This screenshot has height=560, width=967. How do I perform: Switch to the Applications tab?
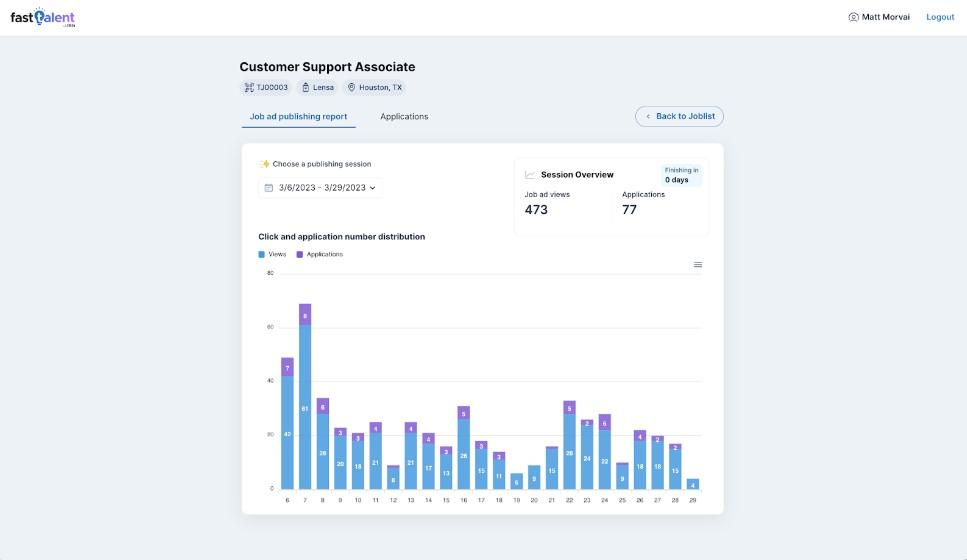point(404,117)
